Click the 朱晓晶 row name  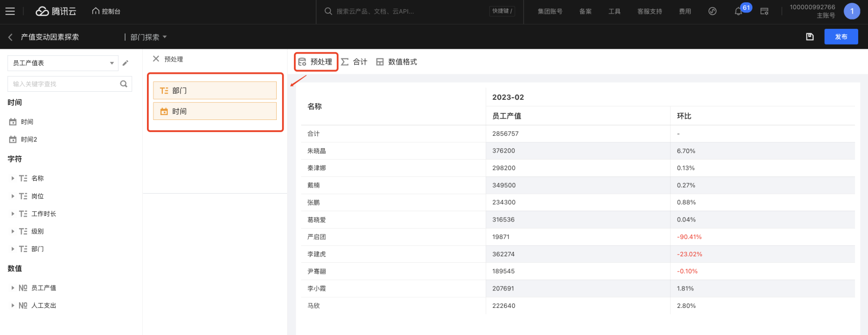pos(317,151)
